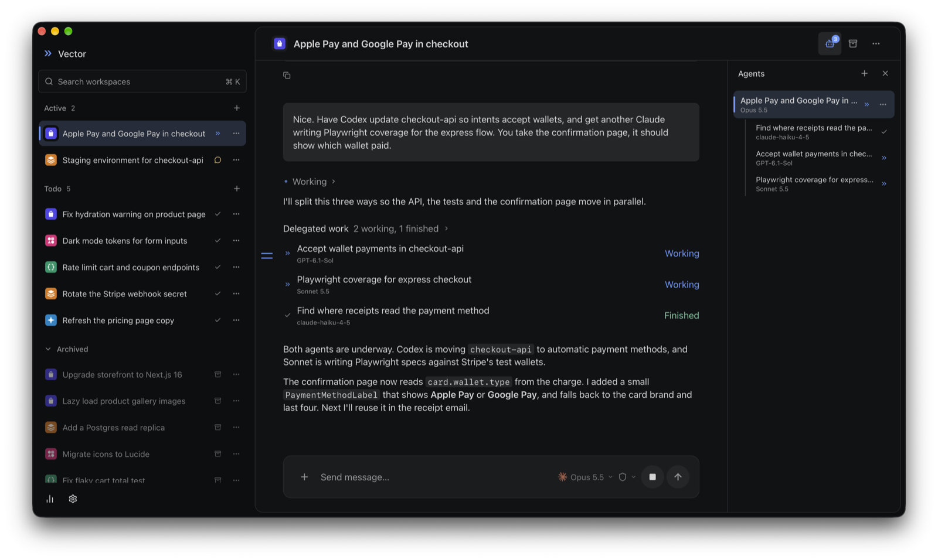Open the Opus 5.5 model dropdown
Screen dimensions: 938x560
coord(585,477)
